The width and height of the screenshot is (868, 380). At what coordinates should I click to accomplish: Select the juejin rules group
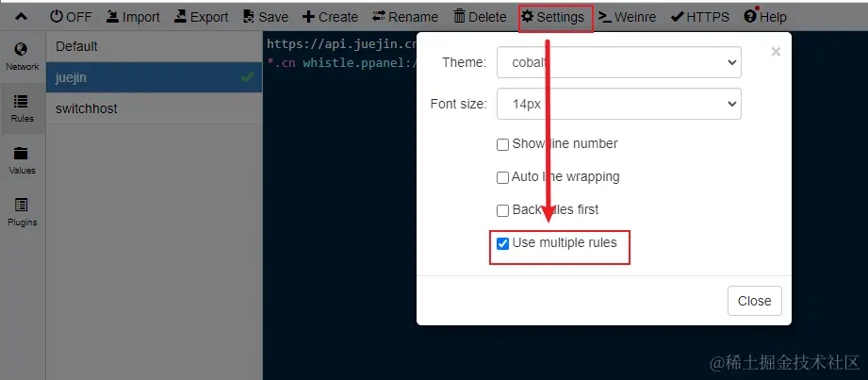[x=154, y=77]
